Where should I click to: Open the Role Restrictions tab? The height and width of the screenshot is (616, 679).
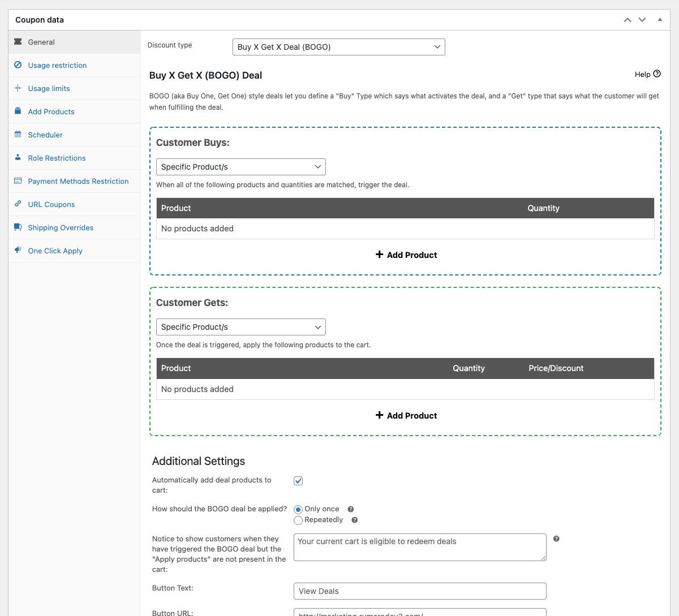click(75, 158)
